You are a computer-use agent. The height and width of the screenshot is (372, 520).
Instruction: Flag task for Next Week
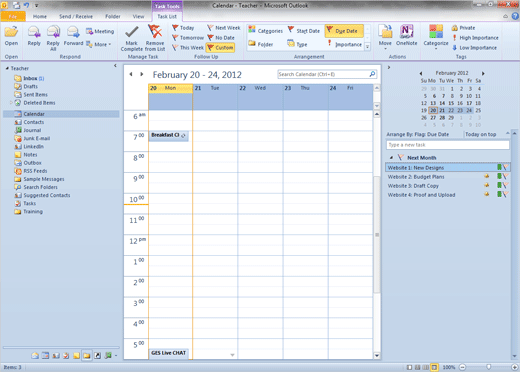point(223,28)
